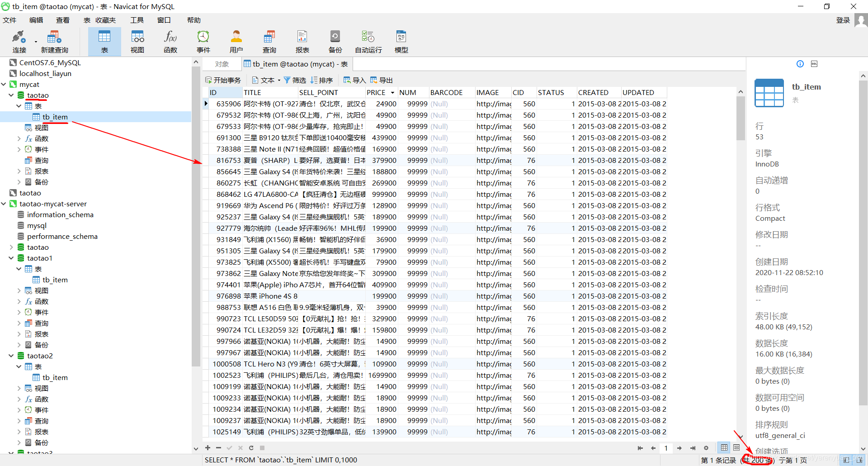868x466 pixels.
Task: Switch to form view
Action: pyautogui.click(x=736, y=447)
